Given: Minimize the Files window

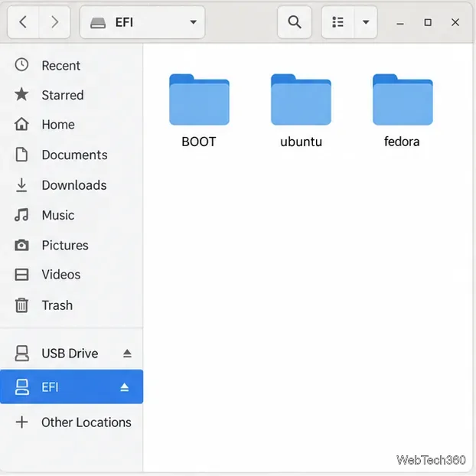Looking at the screenshot, I should pyautogui.click(x=400, y=22).
